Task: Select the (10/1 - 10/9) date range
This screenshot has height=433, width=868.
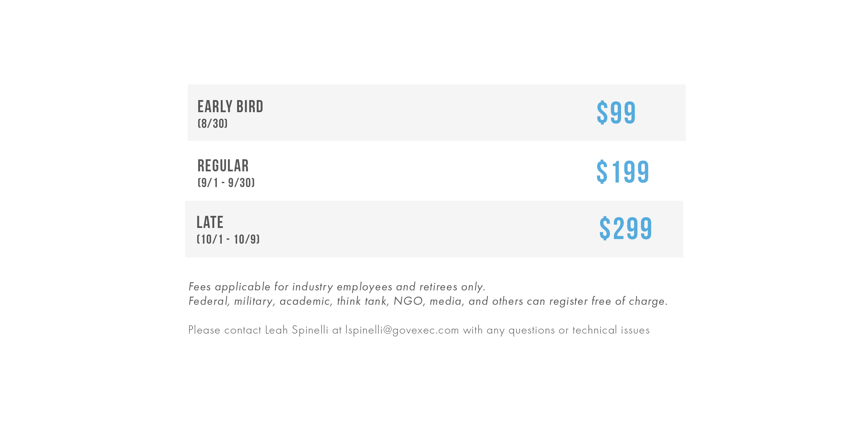Action: tap(228, 239)
